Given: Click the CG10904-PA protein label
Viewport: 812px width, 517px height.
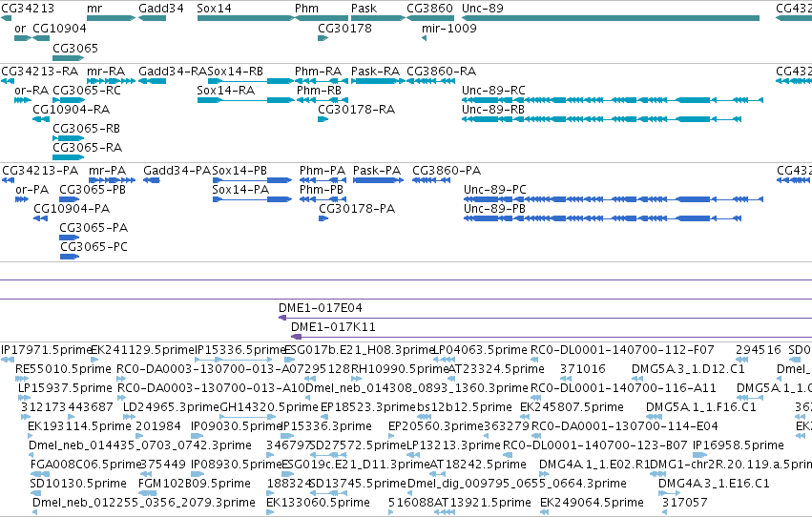Looking at the screenshot, I should (72, 208).
